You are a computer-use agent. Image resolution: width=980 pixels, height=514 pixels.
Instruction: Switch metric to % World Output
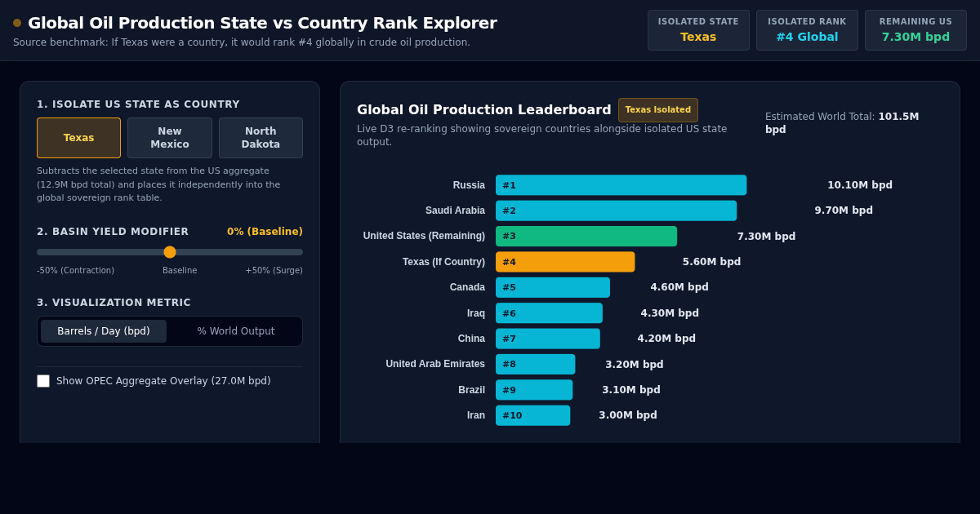point(236,331)
